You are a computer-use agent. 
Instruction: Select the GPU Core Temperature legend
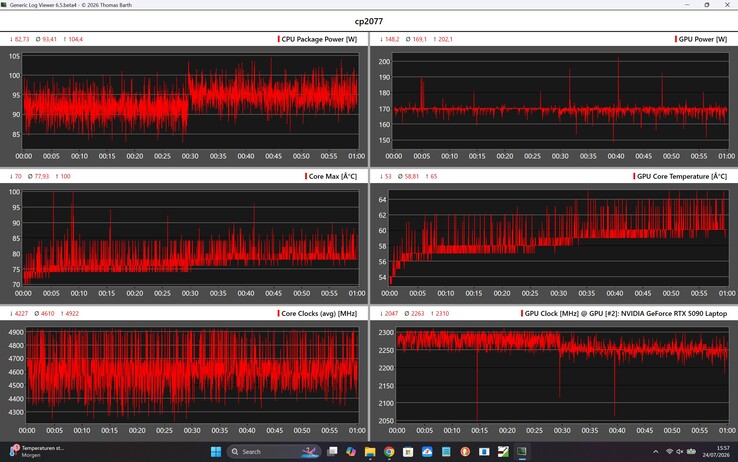tap(682, 176)
